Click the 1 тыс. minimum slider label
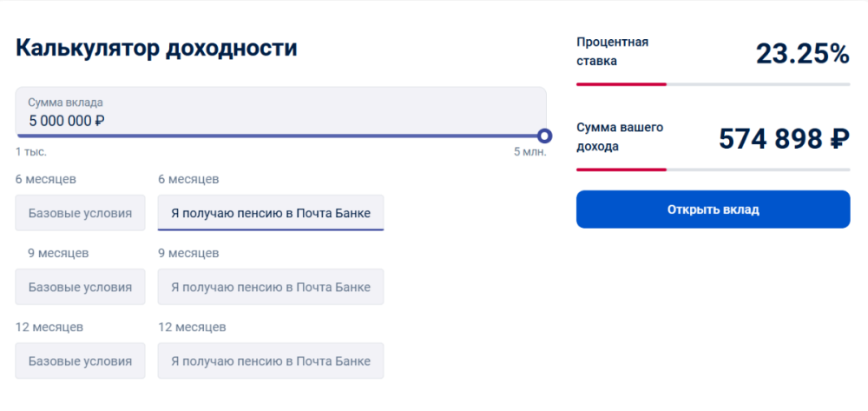The image size is (868, 411). click(30, 152)
